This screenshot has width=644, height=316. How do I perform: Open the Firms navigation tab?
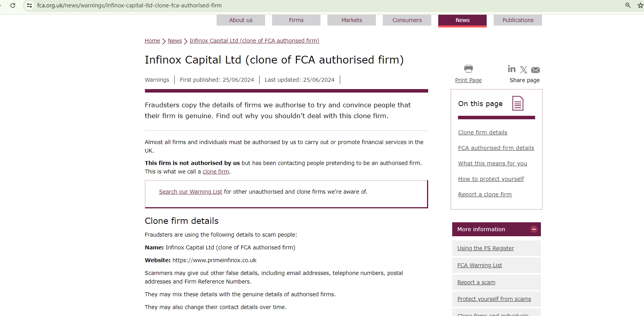click(x=296, y=20)
